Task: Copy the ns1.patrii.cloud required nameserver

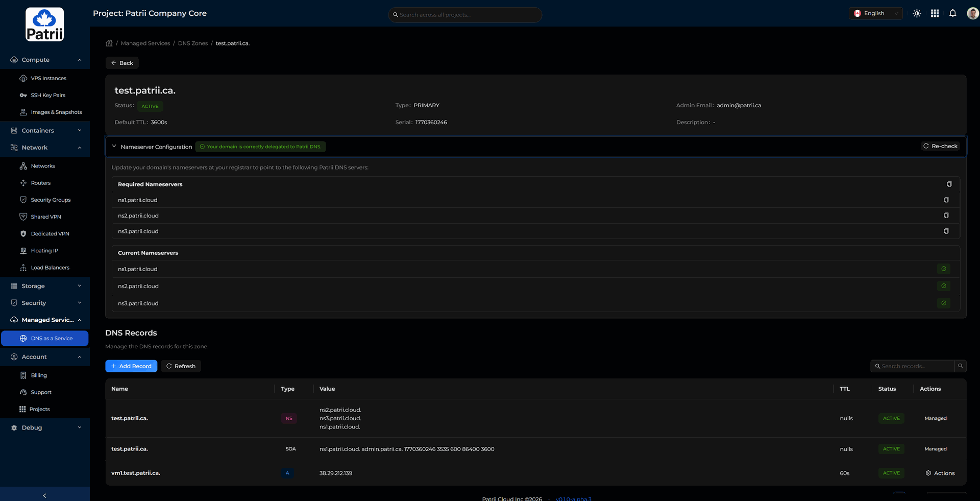Action: coord(946,200)
